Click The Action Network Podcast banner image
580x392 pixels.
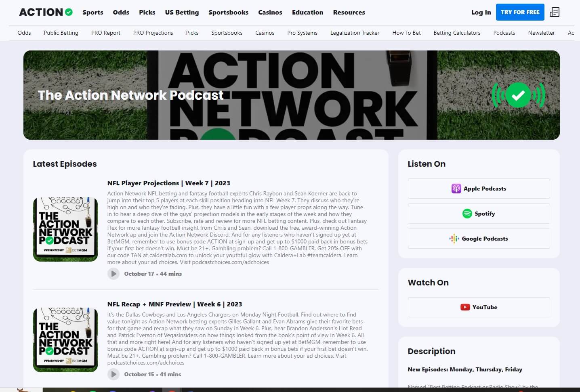(x=292, y=95)
